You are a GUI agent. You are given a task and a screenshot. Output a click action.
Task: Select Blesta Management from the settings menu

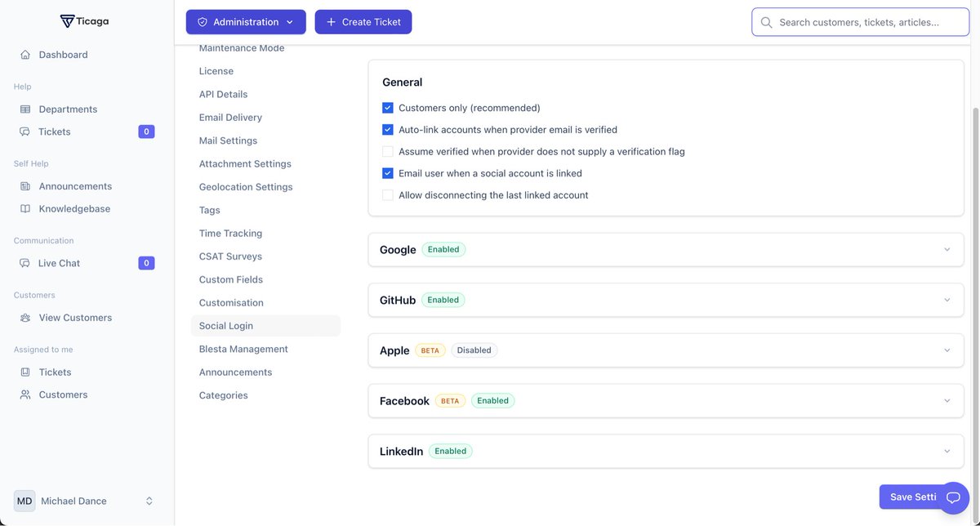click(243, 349)
